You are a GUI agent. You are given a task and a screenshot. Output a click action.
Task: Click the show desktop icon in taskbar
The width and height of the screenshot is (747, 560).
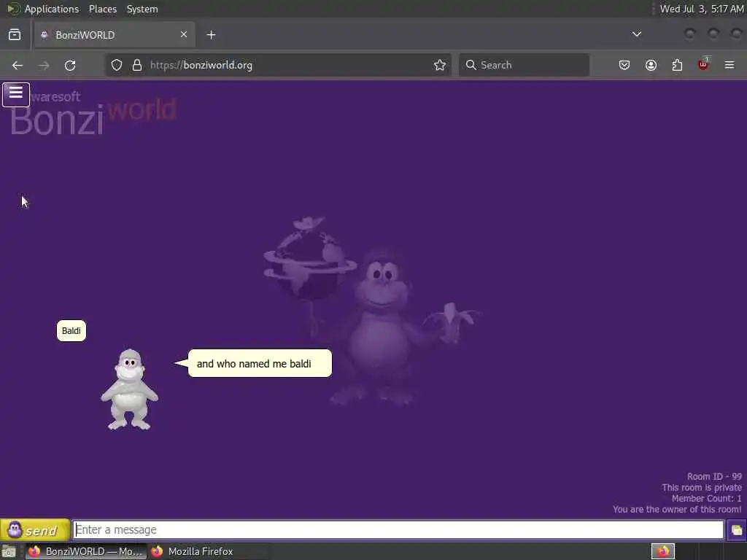coord(9,551)
